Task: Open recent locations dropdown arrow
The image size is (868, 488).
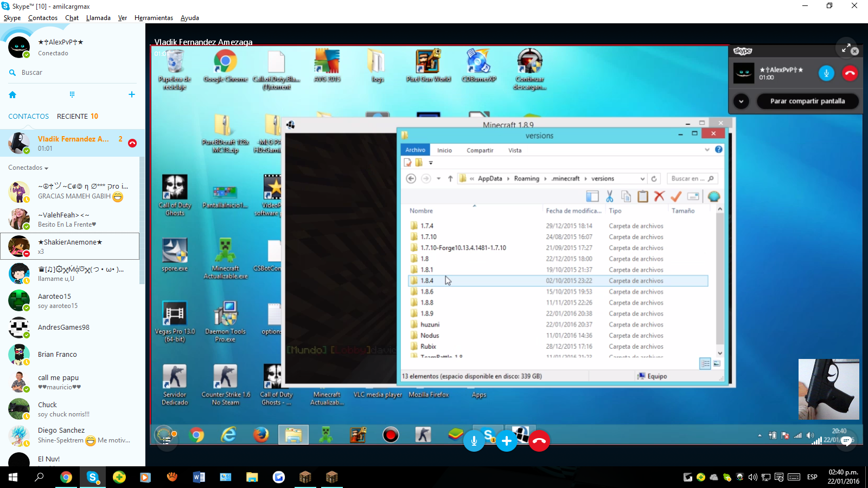Action: tap(438, 178)
